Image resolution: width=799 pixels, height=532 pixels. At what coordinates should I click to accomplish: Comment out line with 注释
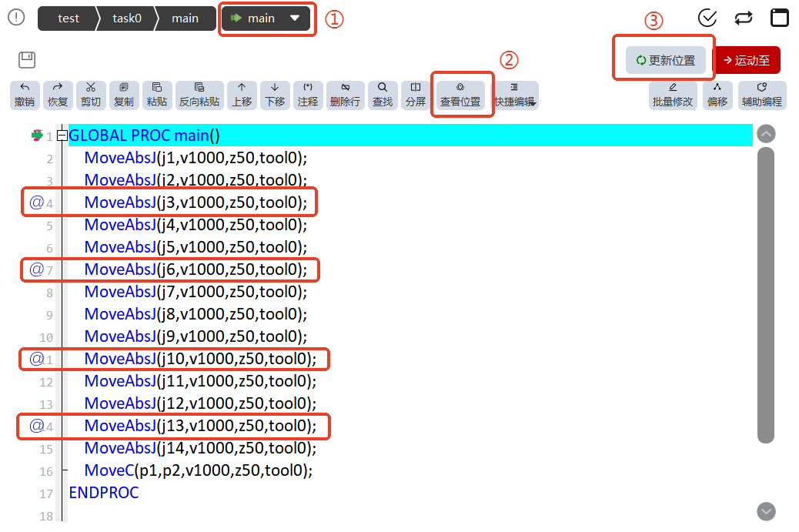pyautogui.click(x=308, y=95)
